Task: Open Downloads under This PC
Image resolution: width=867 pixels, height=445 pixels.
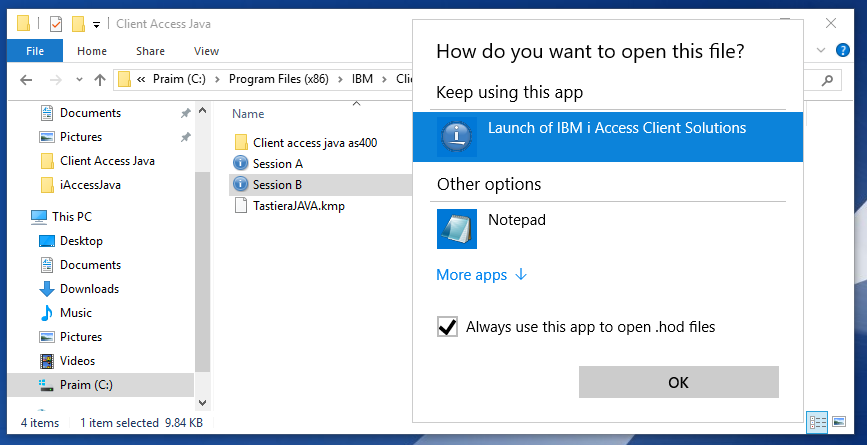Action: click(x=89, y=289)
